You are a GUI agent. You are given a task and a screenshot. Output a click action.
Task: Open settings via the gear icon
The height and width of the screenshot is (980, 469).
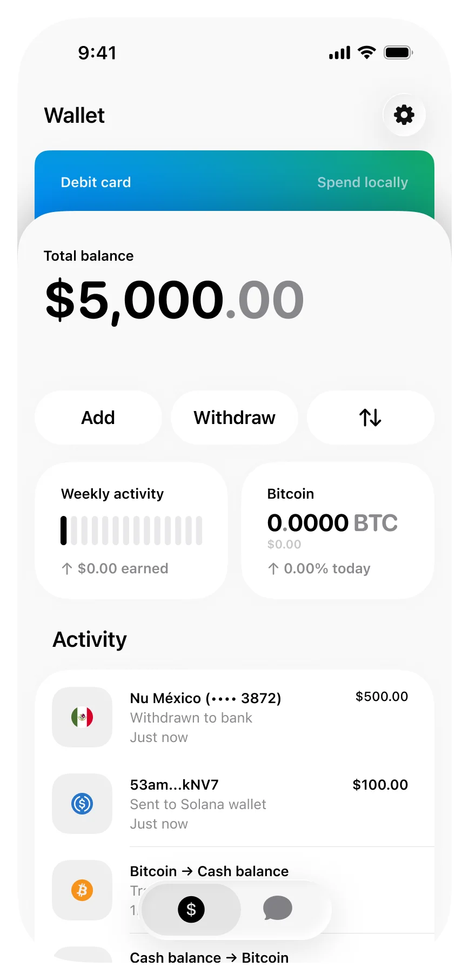click(404, 115)
